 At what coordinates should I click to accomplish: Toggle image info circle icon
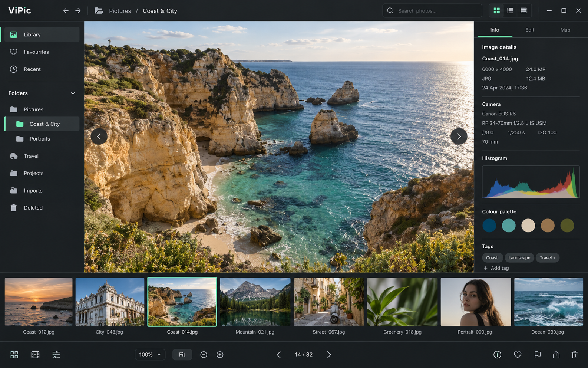pos(498,355)
